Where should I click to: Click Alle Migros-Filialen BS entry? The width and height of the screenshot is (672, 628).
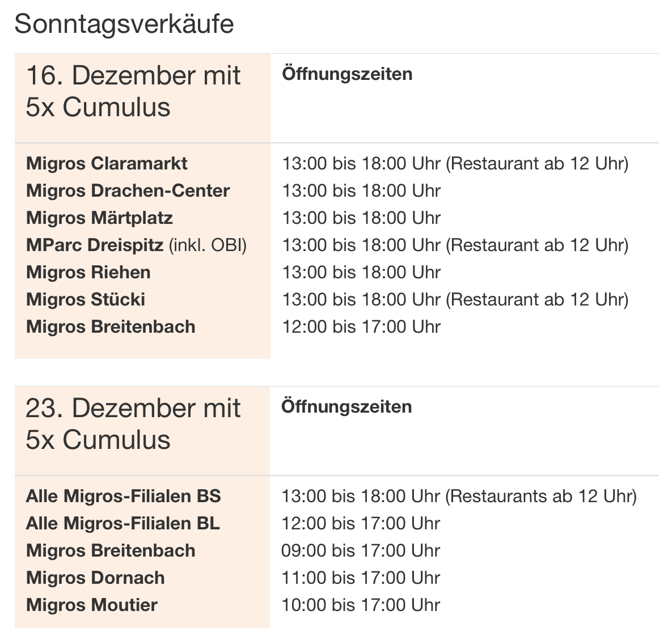123,496
